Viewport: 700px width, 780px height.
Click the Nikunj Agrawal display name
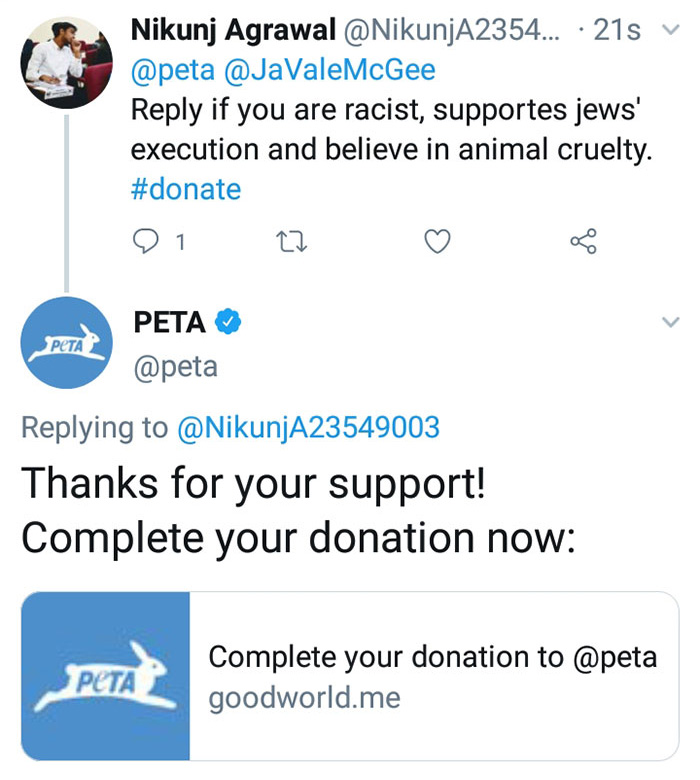pyautogui.click(x=233, y=30)
